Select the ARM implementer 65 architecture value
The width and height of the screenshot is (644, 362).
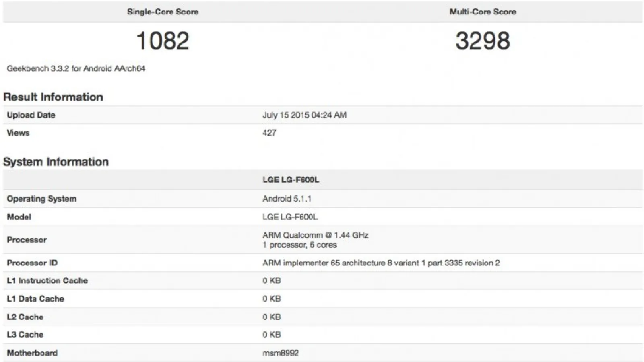click(x=381, y=263)
